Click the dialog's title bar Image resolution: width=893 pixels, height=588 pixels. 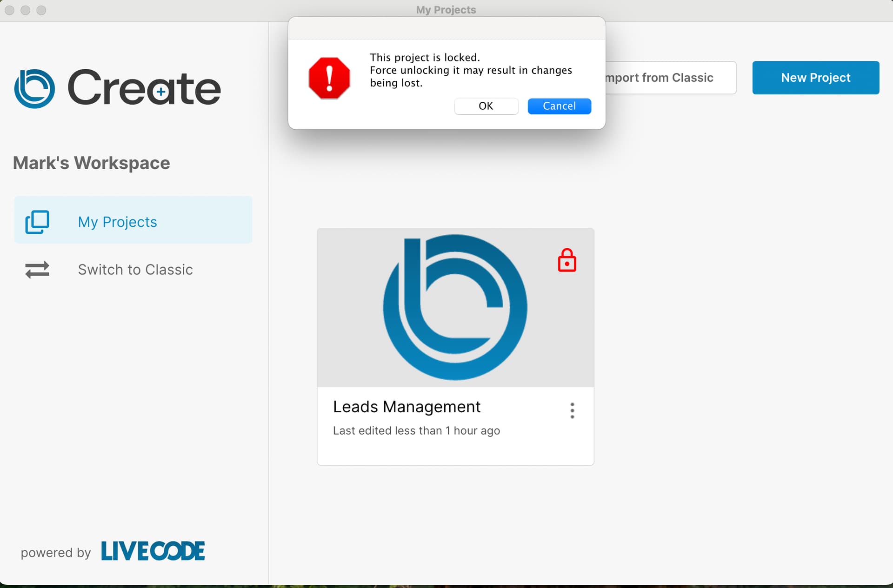(x=446, y=28)
